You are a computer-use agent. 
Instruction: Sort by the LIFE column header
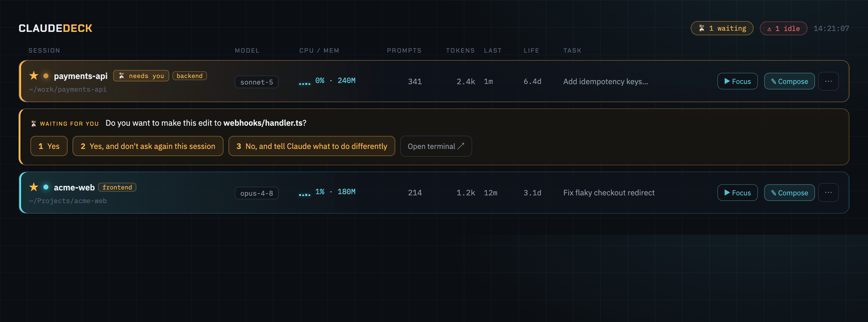point(531,50)
